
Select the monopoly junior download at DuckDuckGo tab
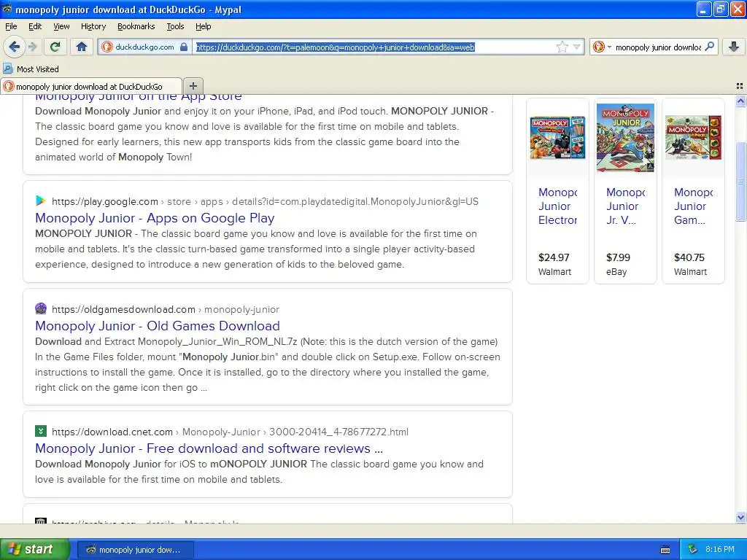(x=91, y=86)
